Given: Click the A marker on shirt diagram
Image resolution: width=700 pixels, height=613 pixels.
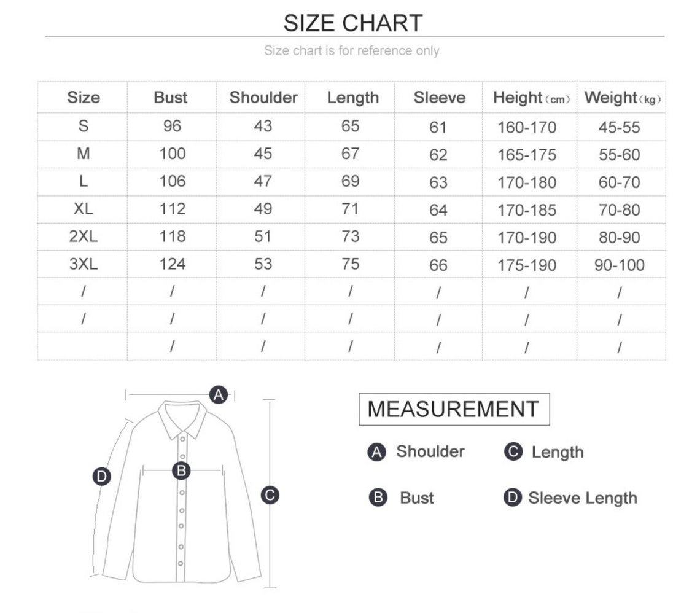Looking at the screenshot, I should 219,395.
